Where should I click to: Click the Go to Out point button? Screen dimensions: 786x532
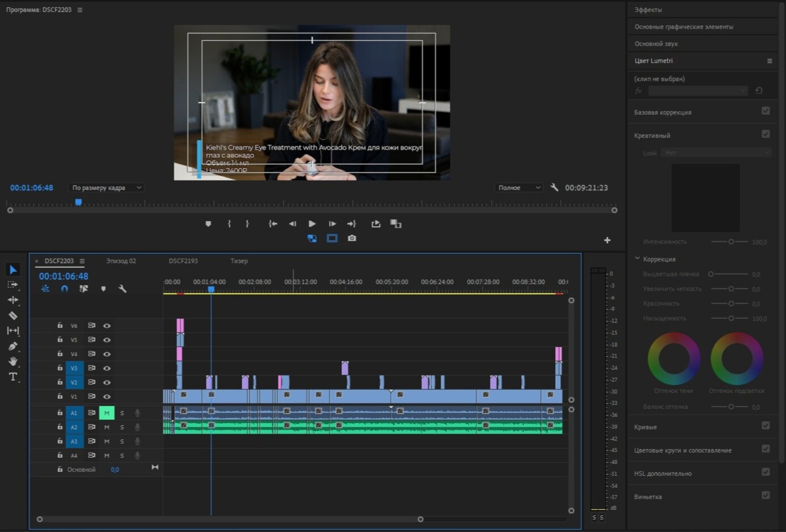[x=352, y=224]
